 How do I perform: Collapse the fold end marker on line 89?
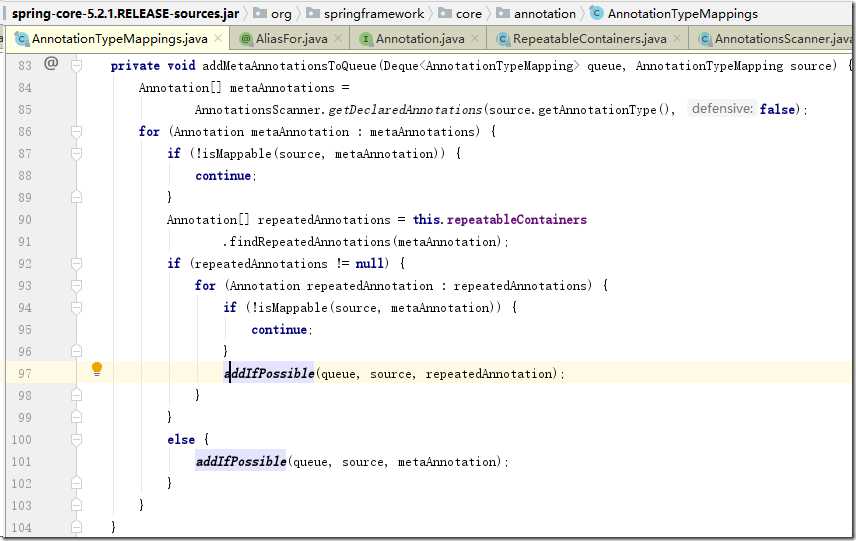[76, 197]
